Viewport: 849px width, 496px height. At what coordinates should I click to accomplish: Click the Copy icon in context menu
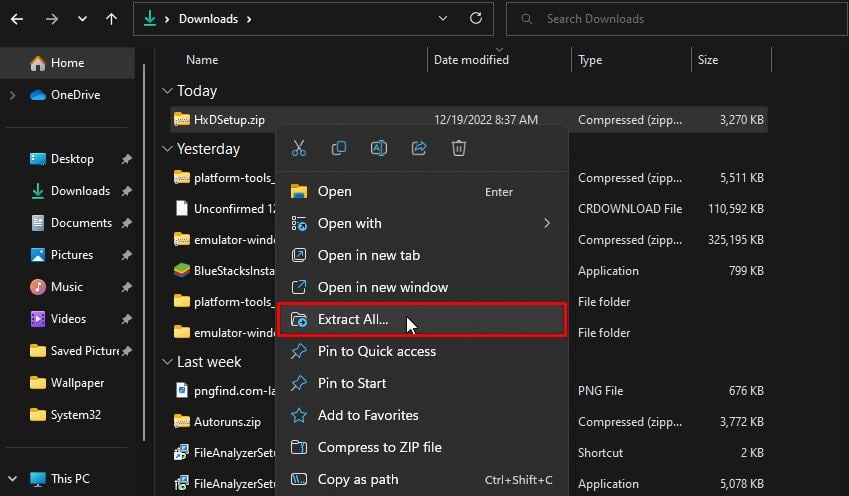(x=339, y=148)
